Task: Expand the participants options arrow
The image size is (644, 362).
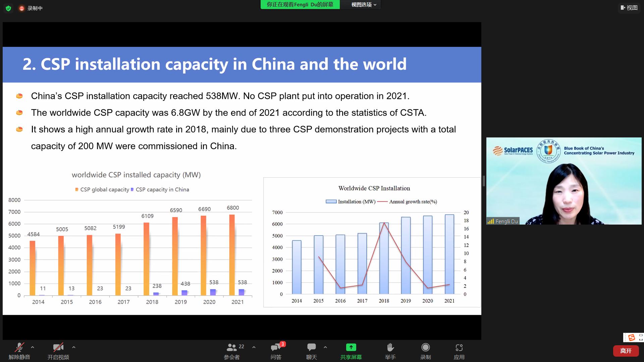Action: click(254, 347)
